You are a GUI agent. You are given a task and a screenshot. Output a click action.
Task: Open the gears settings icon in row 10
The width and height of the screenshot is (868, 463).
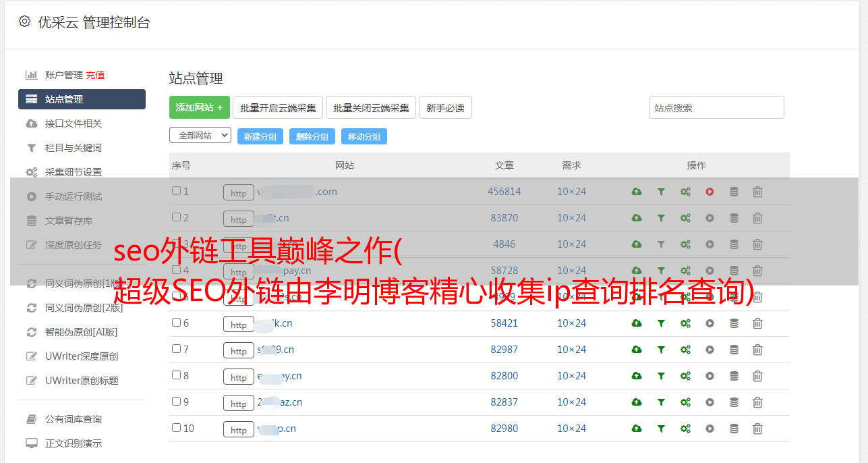[x=685, y=429]
